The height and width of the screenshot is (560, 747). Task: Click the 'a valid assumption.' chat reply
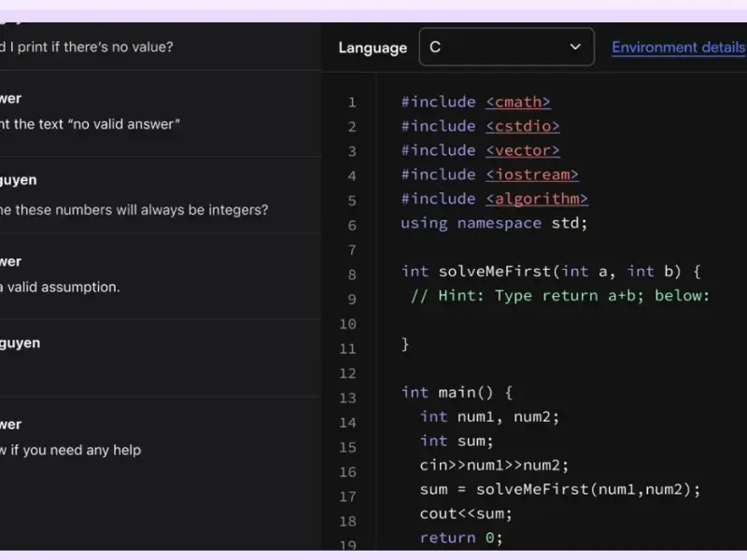click(61, 287)
